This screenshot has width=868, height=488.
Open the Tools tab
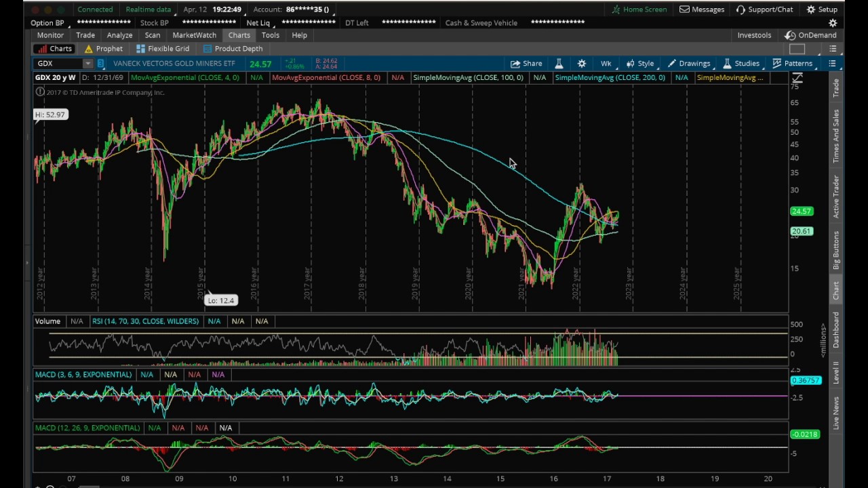click(x=271, y=35)
